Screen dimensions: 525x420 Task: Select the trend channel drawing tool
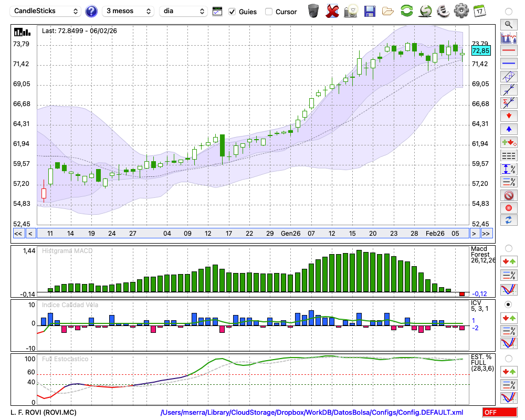[x=508, y=77]
